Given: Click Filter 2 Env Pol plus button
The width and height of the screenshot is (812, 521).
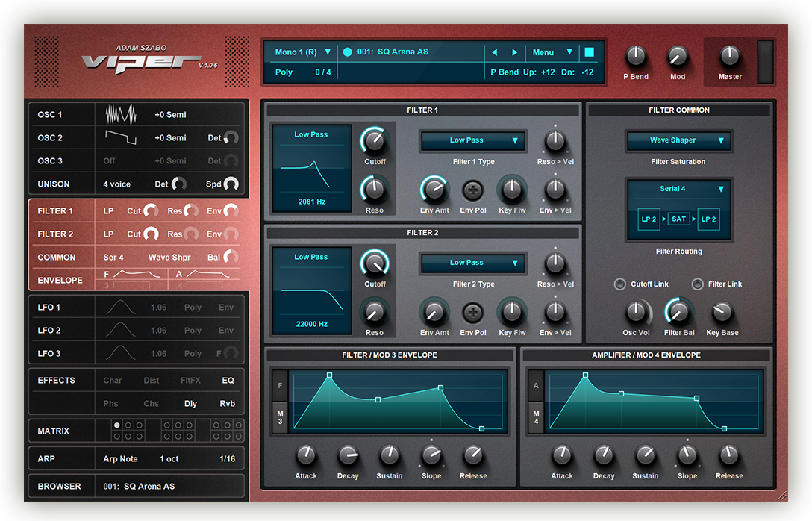Looking at the screenshot, I should tap(472, 313).
